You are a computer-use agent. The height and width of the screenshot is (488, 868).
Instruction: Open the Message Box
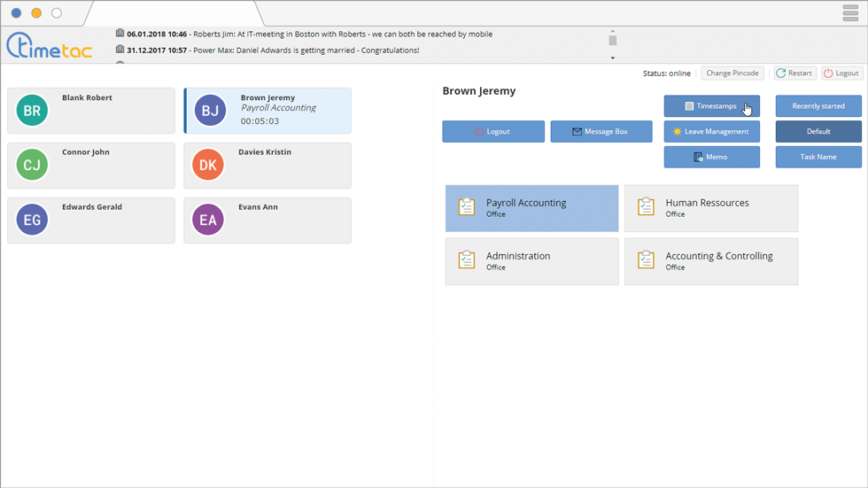[x=601, y=132]
